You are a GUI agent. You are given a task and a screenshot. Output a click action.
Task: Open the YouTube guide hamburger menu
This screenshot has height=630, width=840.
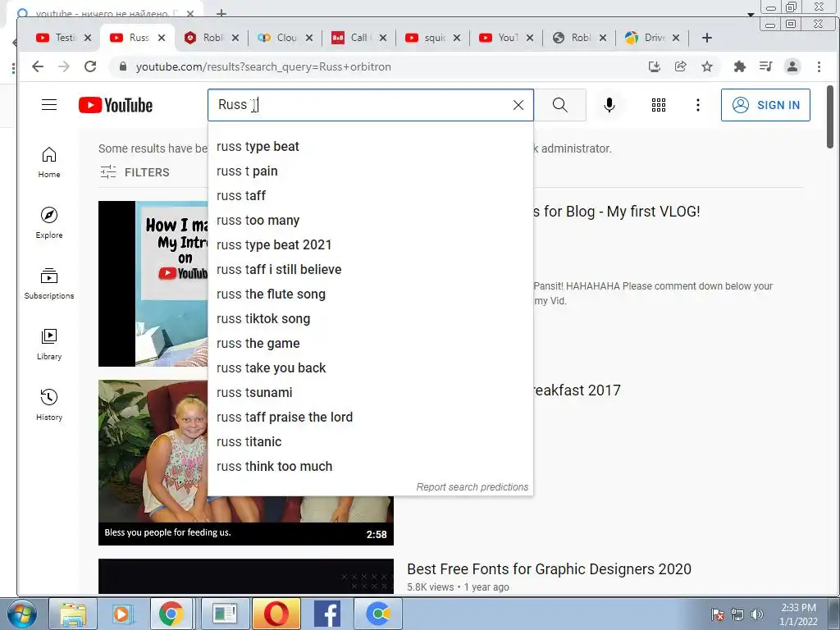48,104
